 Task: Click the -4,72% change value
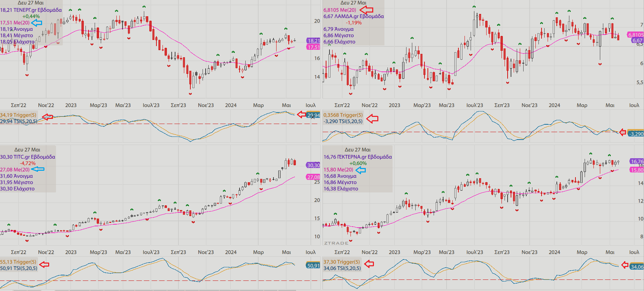coord(27,163)
